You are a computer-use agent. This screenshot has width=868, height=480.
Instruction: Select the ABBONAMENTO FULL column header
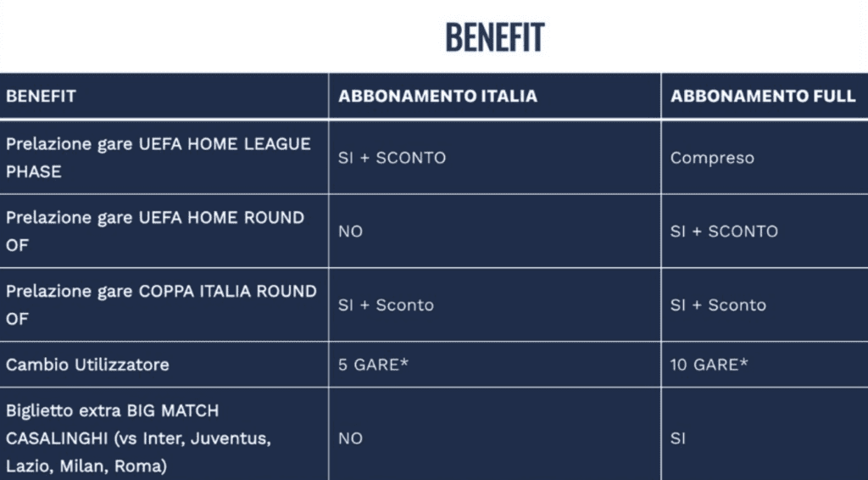[x=762, y=96]
